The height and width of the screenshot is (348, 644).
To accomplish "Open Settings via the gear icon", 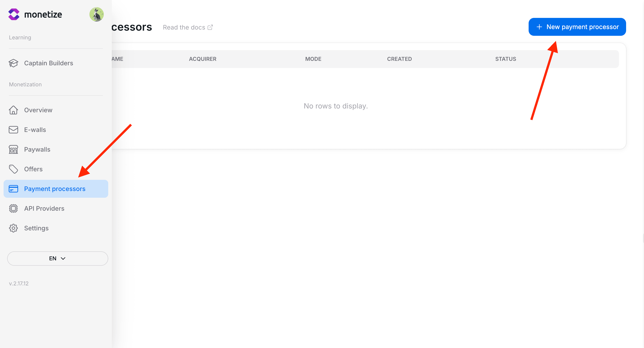I will point(13,228).
